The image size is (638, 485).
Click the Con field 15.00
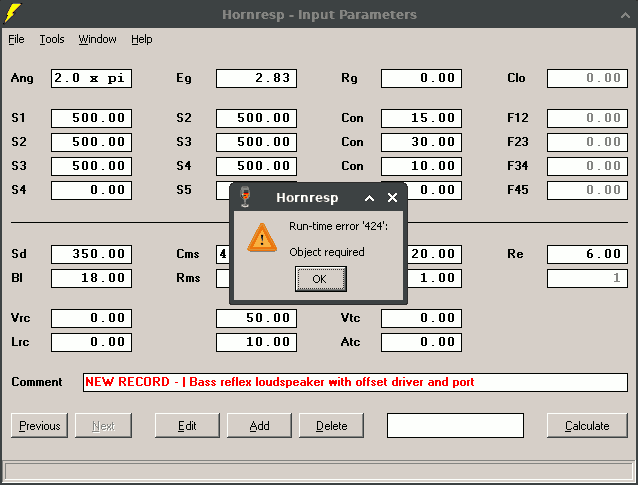422,118
